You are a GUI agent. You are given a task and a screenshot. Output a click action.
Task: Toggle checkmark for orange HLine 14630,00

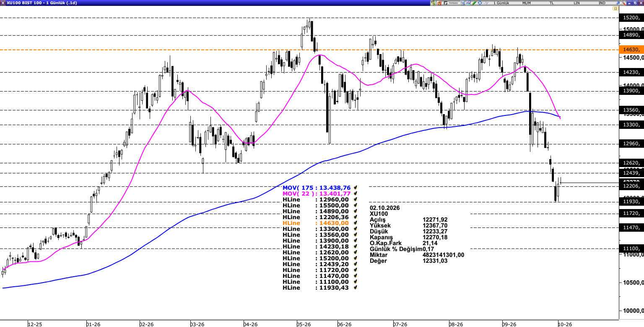(356, 223)
